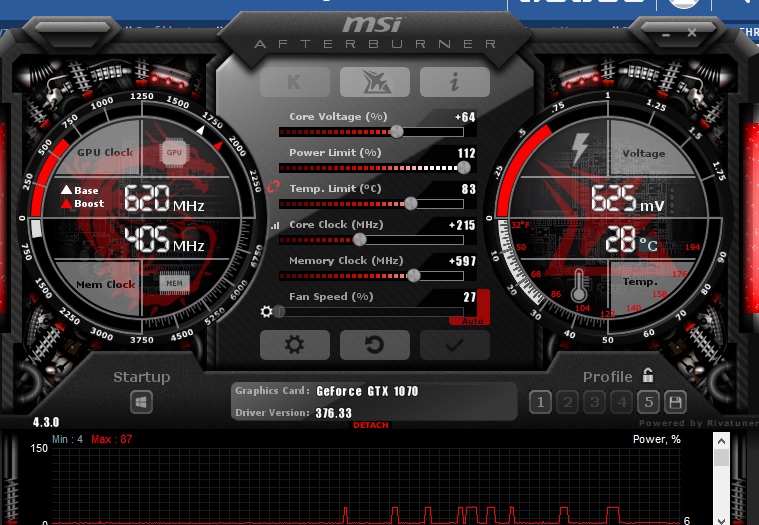Click the Memory Clock value +597
Viewport: 759px width, 525px height.
(x=463, y=261)
